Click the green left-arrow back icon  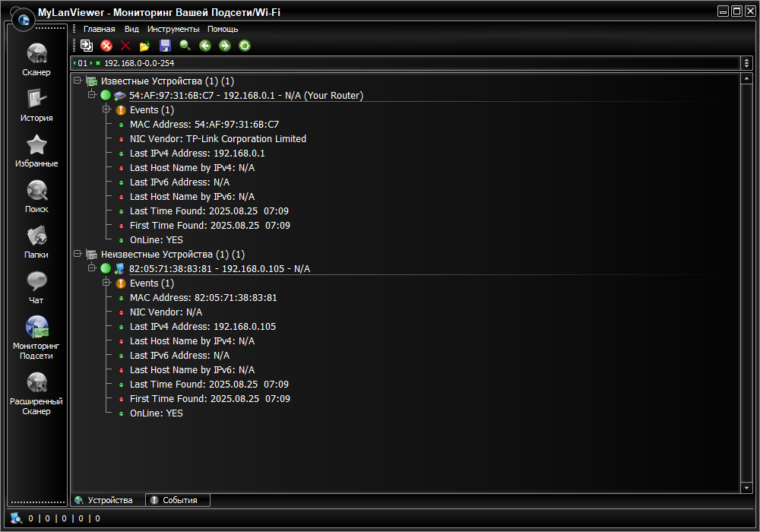[205, 46]
